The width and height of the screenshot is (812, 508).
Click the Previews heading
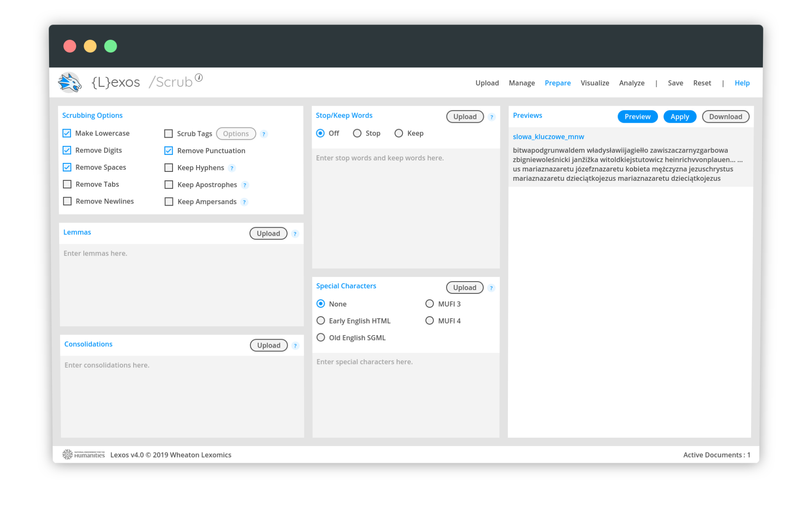point(527,116)
